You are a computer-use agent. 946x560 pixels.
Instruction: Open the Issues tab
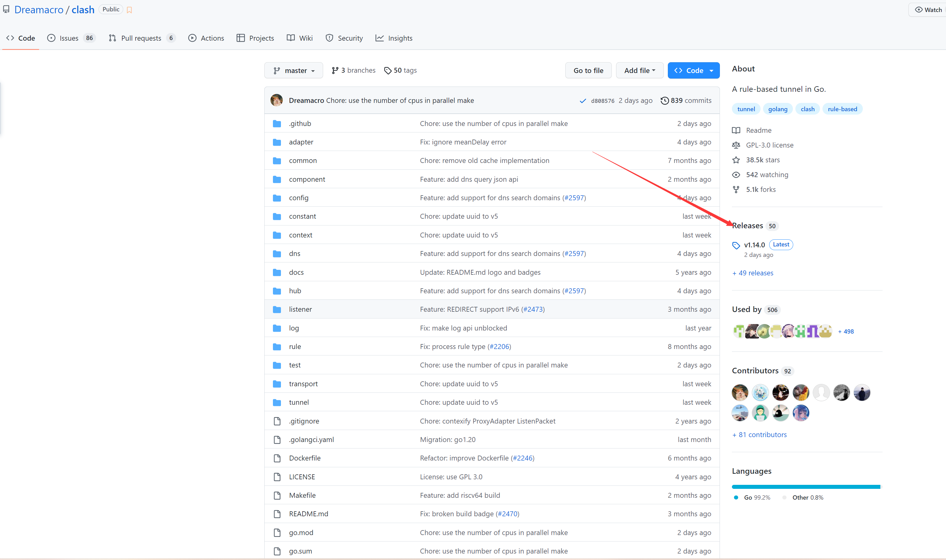71,38
